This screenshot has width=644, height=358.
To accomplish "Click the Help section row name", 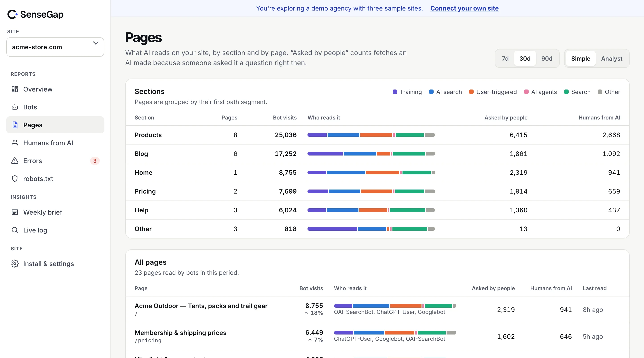I will pos(142,210).
